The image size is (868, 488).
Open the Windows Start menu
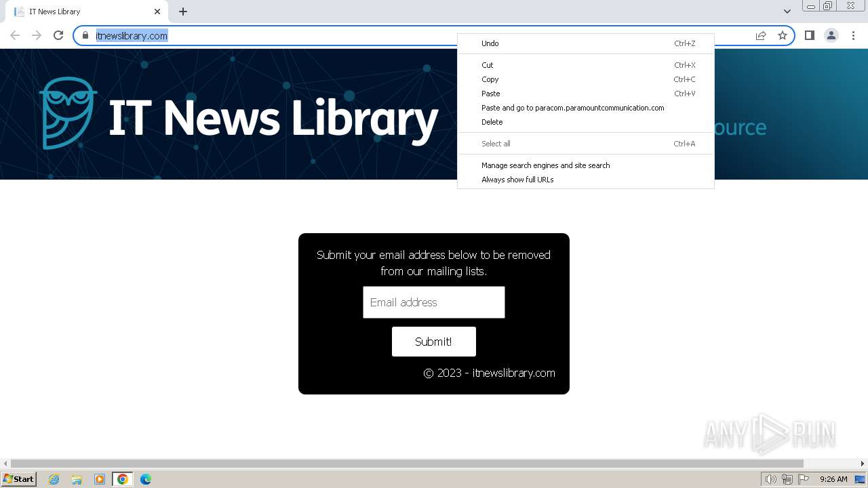click(18, 479)
